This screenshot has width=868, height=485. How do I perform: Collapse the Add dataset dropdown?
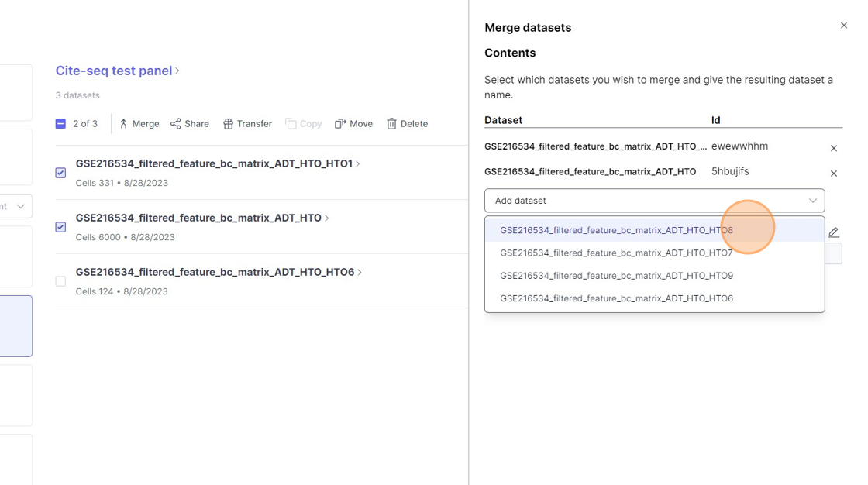[812, 201]
